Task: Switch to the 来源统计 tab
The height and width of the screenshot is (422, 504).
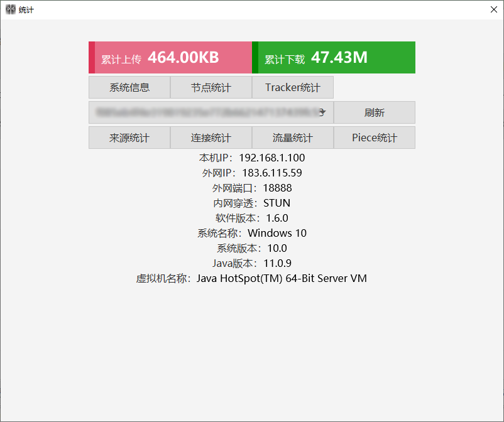Action: [129, 137]
